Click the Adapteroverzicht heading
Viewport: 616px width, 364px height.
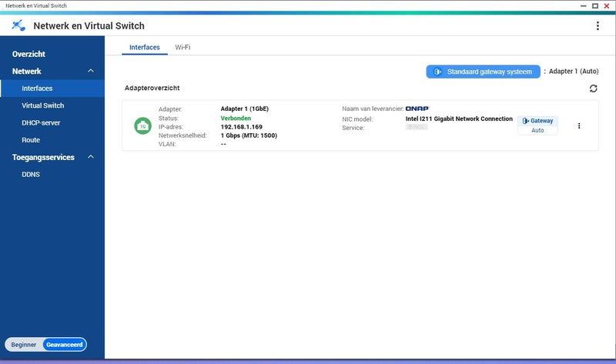(152, 88)
